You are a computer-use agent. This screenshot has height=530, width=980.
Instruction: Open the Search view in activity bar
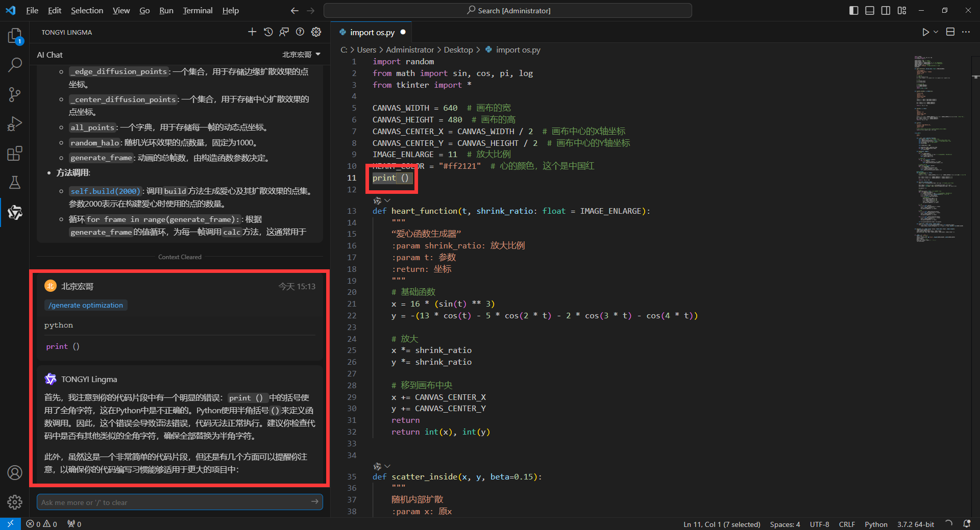(x=15, y=65)
